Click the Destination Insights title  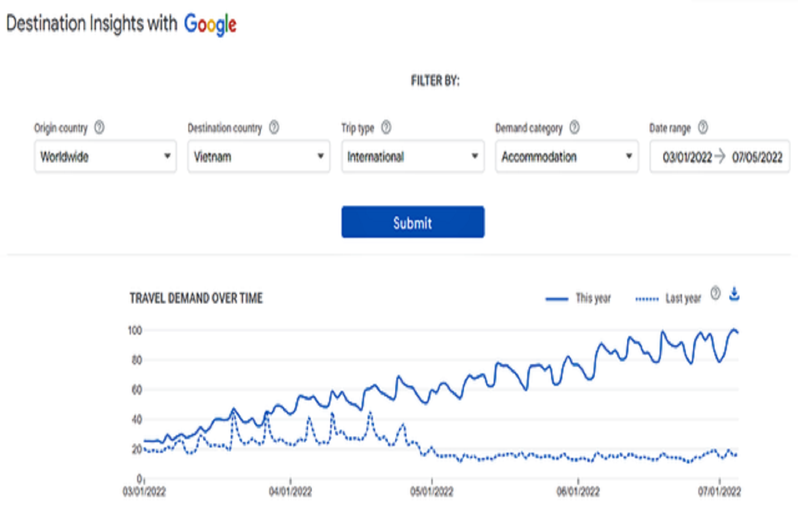tap(92, 23)
